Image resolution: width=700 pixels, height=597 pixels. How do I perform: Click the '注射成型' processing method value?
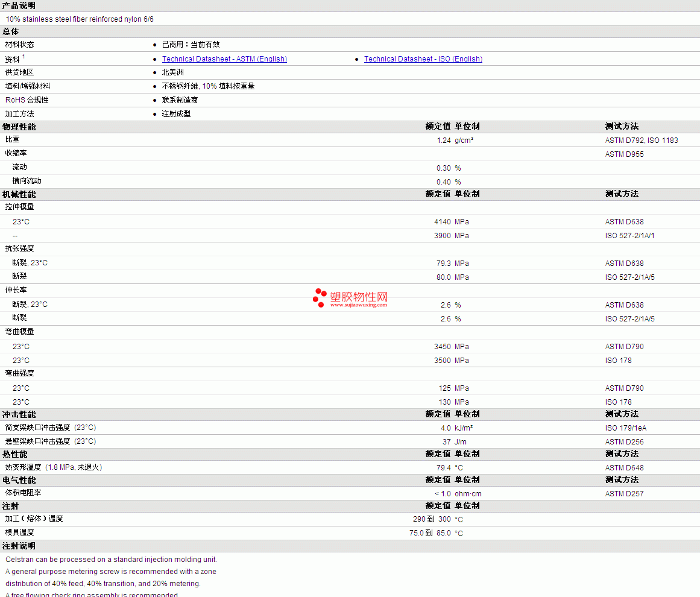point(176,114)
